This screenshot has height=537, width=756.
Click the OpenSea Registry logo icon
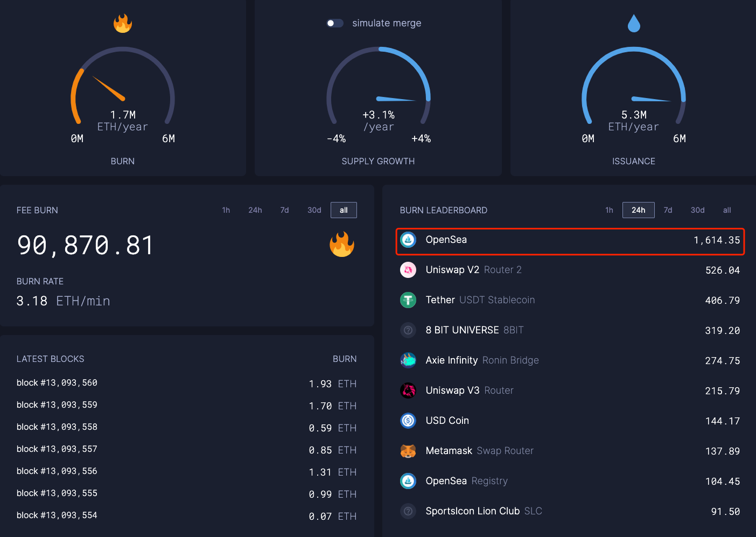click(x=408, y=481)
